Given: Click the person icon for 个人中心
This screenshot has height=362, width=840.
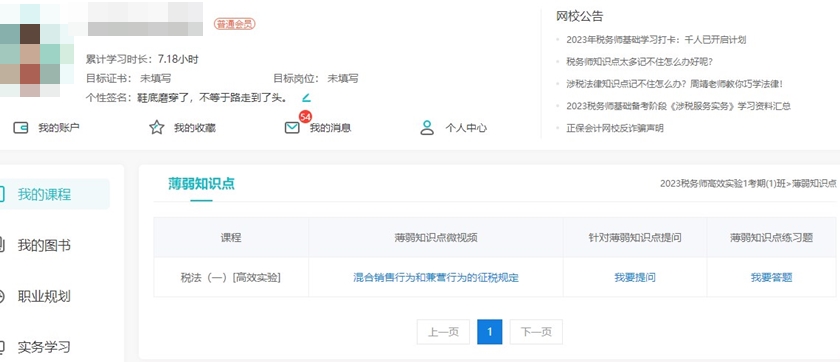Looking at the screenshot, I should pyautogui.click(x=427, y=127).
